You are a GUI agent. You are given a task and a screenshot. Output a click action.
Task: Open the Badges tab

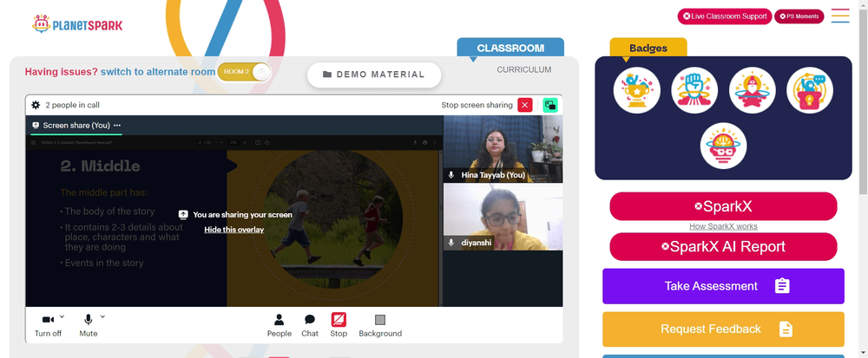click(x=648, y=48)
